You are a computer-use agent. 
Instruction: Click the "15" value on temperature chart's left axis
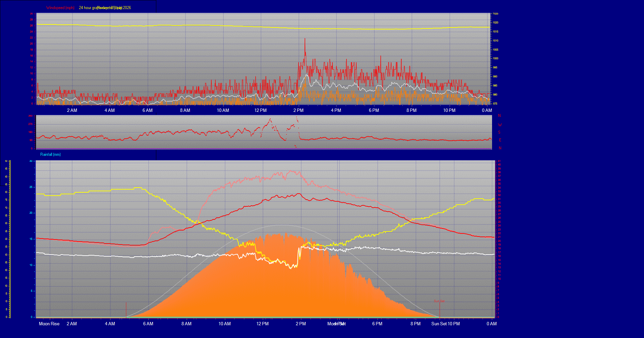coord(31,239)
